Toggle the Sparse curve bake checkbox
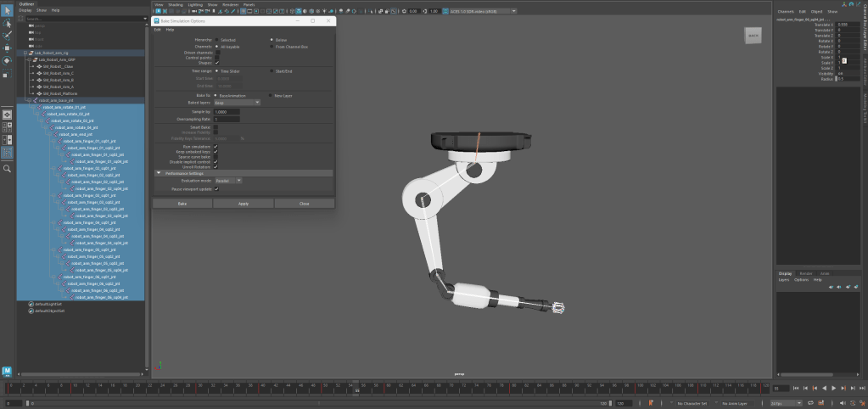Viewport: 868px width, 409px height. click(x=216, y=156)
